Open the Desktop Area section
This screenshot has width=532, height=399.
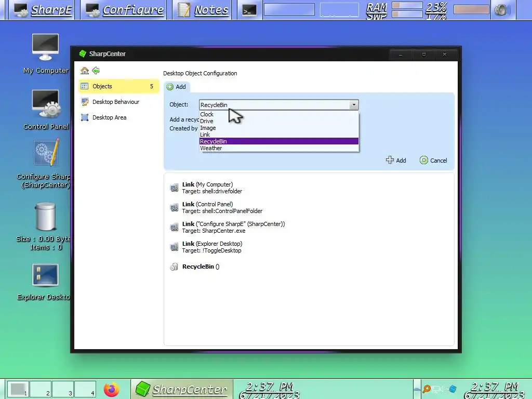coord(118,117)
